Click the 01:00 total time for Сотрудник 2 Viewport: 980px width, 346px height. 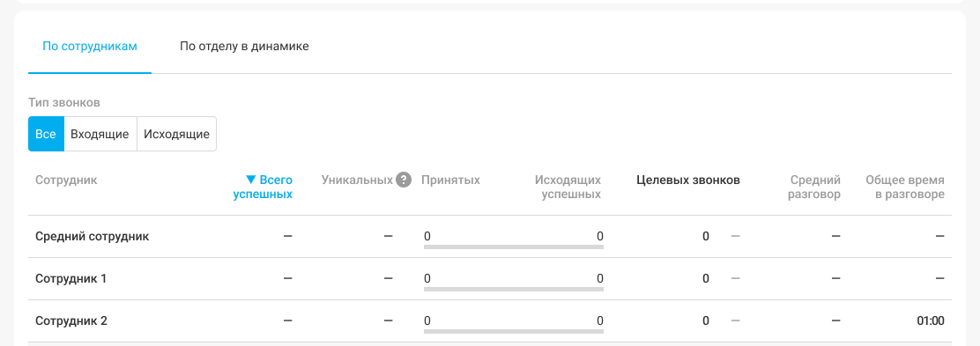(931, 321)
